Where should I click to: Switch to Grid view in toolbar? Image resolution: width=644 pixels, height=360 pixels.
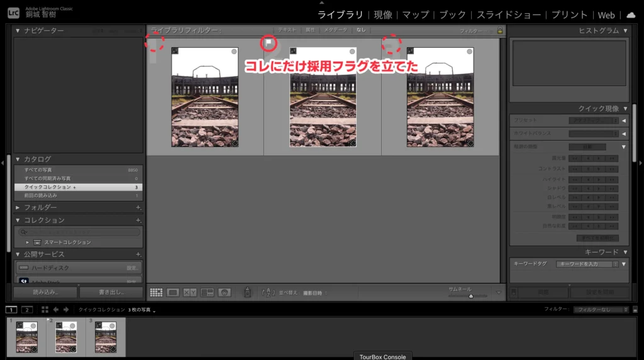point(156,293)
